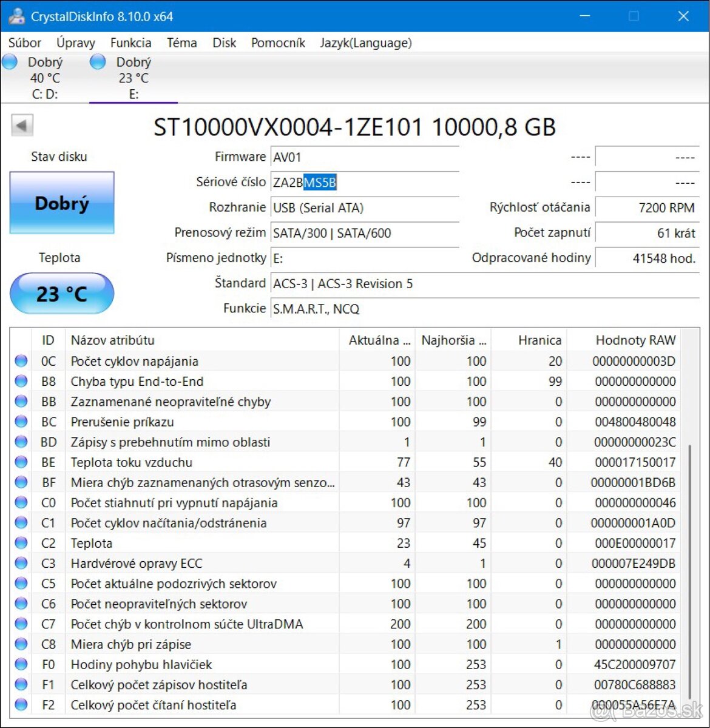Click the Dobrý health status button
This screenshot has height=728, width=710.
coord(61,203)
